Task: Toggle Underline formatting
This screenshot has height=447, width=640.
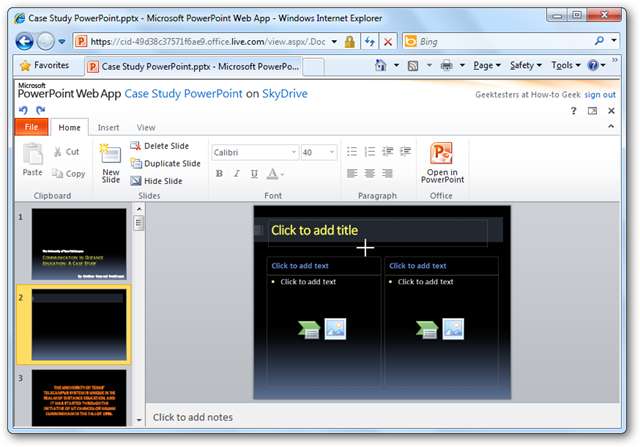Action: coord(255,173)
